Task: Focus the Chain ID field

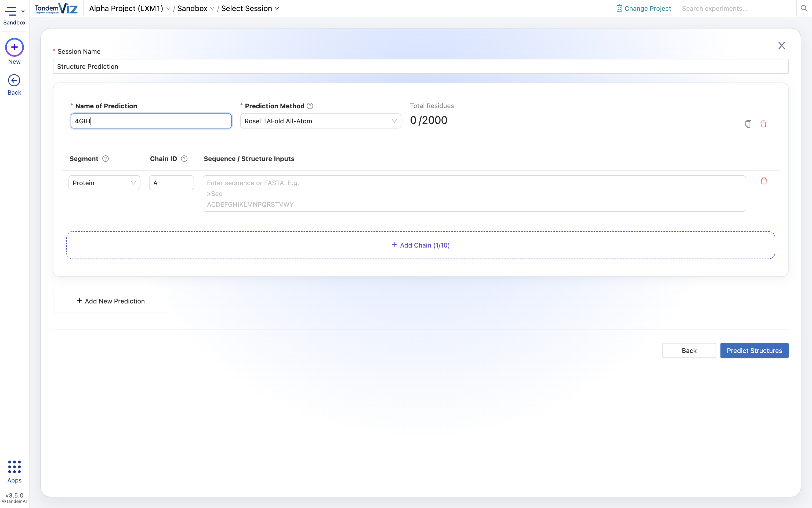Action: (x=172, y=183)
